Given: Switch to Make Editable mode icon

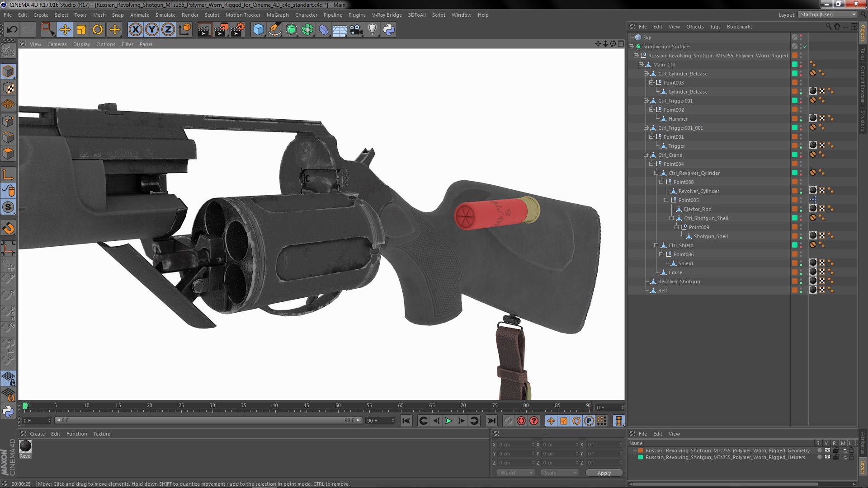Looking at the screenshot, I should tap(8, 51).
